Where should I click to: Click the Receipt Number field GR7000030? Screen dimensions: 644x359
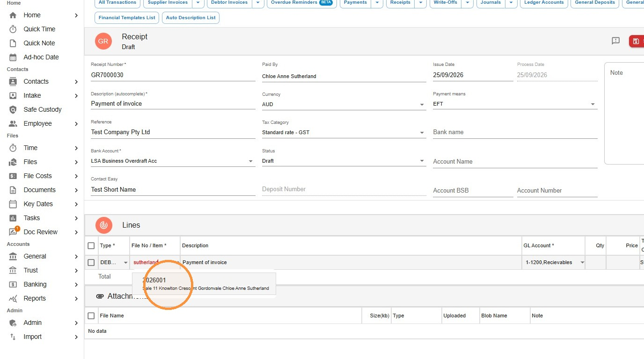[x=173, y=75]
